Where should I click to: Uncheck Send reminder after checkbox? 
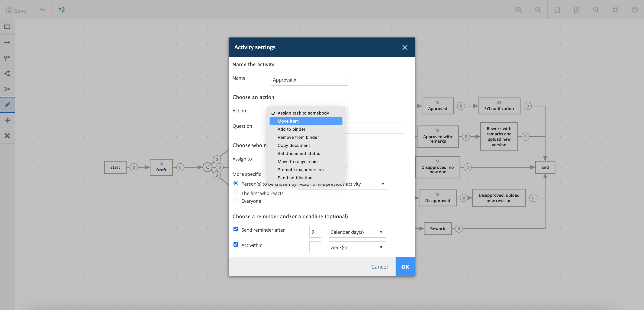235,229
